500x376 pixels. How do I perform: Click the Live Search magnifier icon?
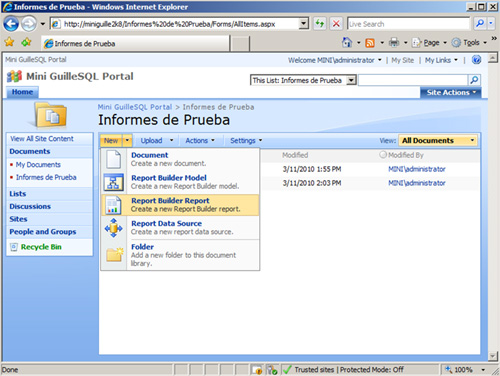coord(480,23)
